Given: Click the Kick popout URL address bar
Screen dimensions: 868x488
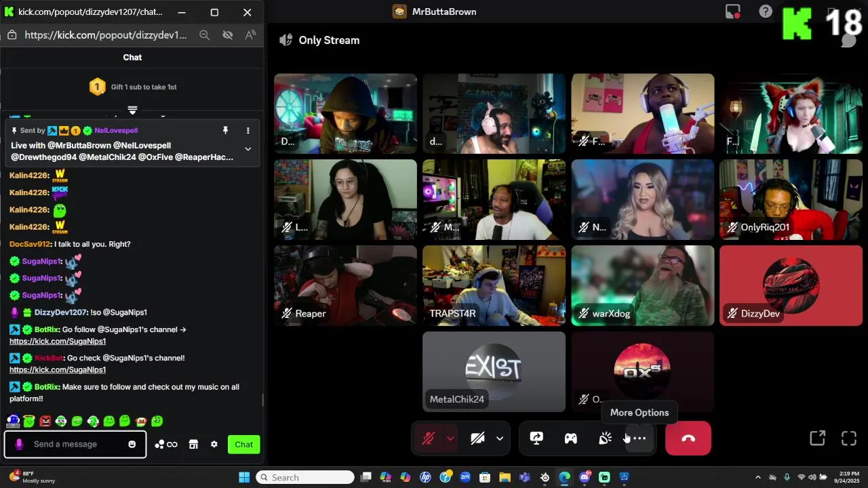Looking at the screenshot, I should pos(105,35).
